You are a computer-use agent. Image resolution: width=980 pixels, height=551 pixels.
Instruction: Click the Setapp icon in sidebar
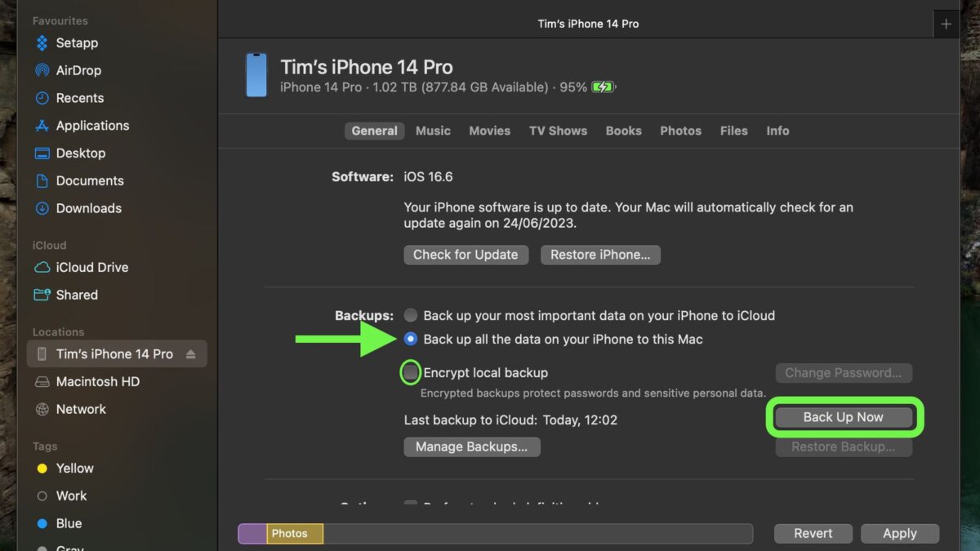42,42
